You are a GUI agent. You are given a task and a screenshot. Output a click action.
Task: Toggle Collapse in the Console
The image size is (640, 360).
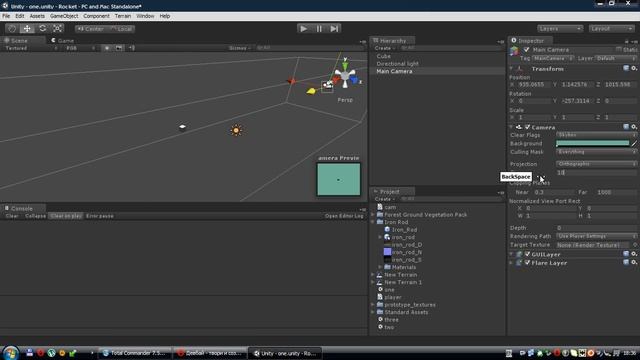(36, 216)
